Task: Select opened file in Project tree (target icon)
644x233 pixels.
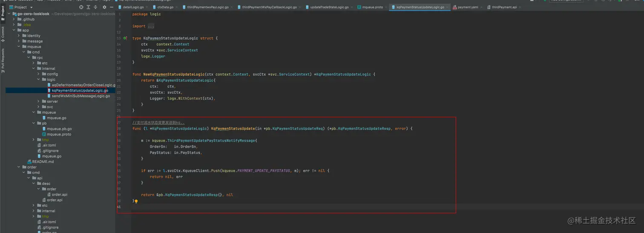Action: click(81, 7)
